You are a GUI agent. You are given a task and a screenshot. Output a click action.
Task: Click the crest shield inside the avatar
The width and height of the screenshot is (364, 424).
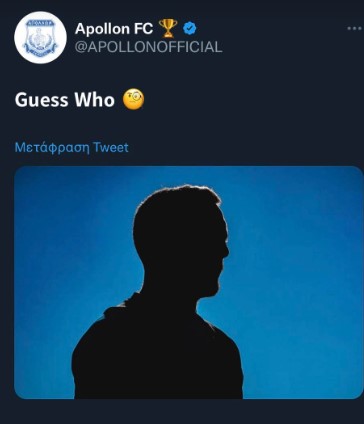[40, 38]
